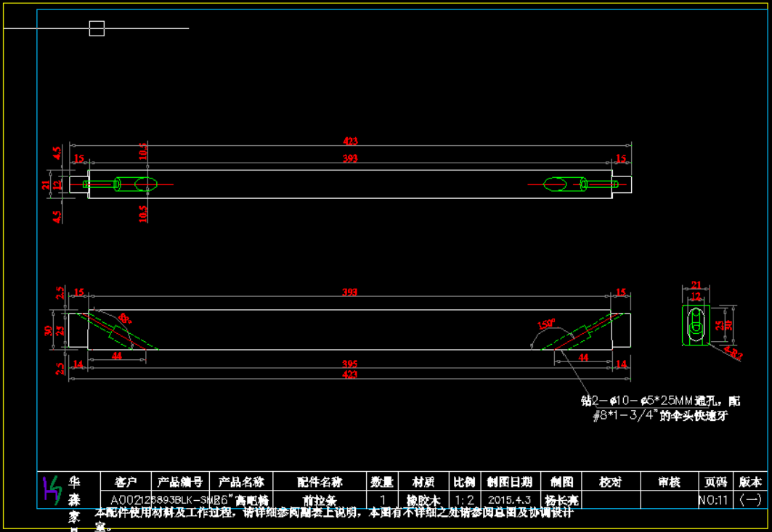
Task: Select the 150° angle dimension
Action: click(x=546, y=324)
